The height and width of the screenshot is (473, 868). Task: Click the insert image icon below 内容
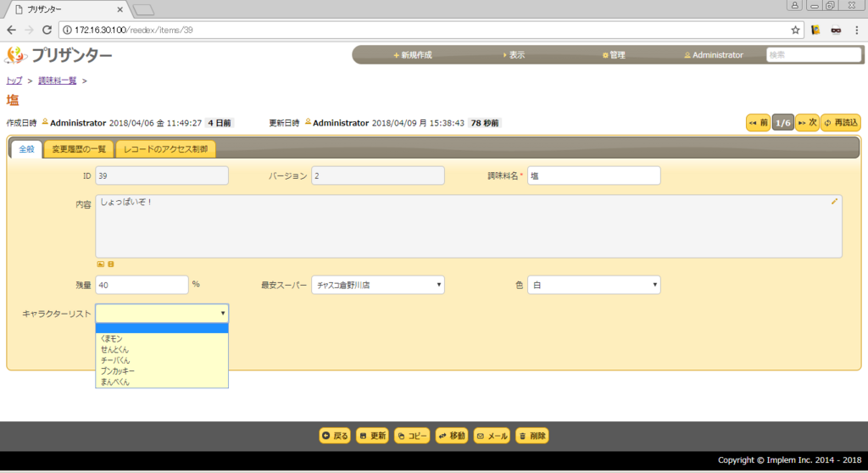pos(100,264)
